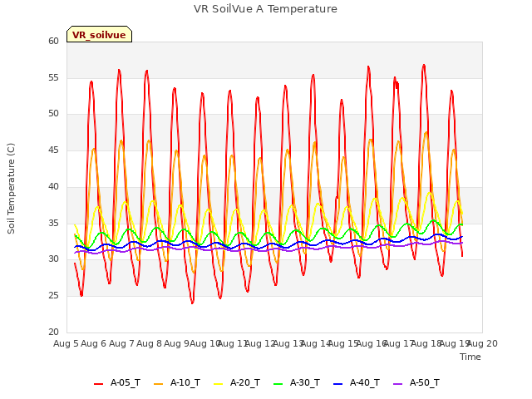Click the 55 y-axis tick label
Screen dimensions: 532x399
53,77
